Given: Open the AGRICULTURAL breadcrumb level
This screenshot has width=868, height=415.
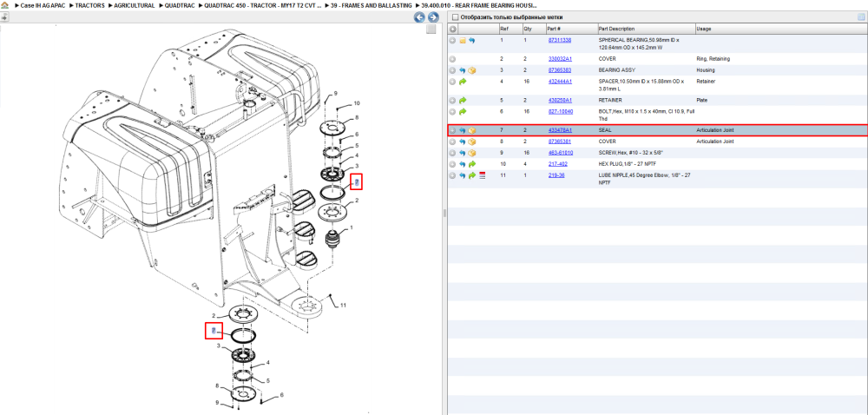Looking at the screenshot, I should [x=135, y=5].
